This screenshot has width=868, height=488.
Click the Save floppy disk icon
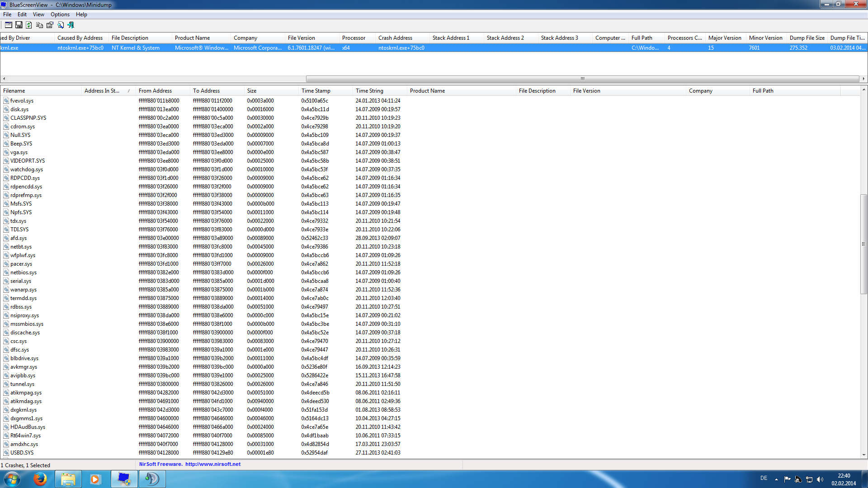[19, 25]
